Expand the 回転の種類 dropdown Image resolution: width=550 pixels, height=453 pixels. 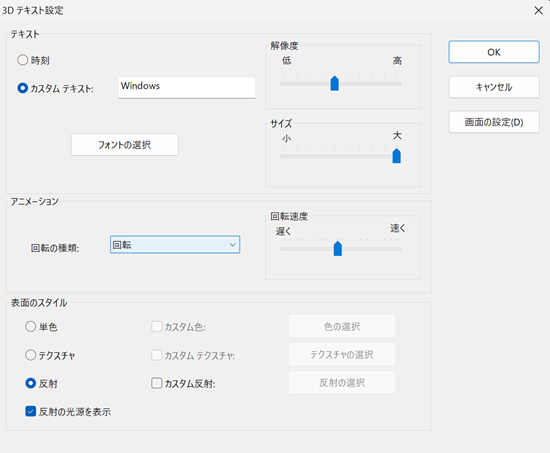[175, 245]
